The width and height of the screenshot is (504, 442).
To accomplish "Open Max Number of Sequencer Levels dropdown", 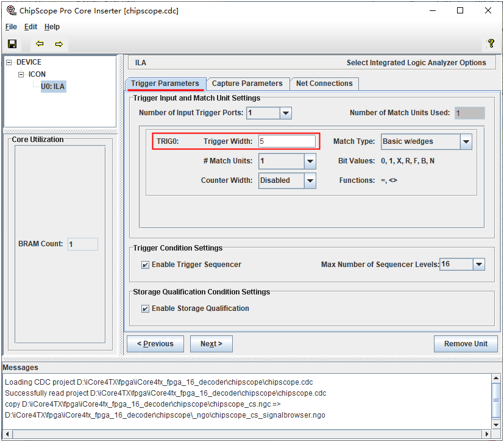I will point(478,265).
